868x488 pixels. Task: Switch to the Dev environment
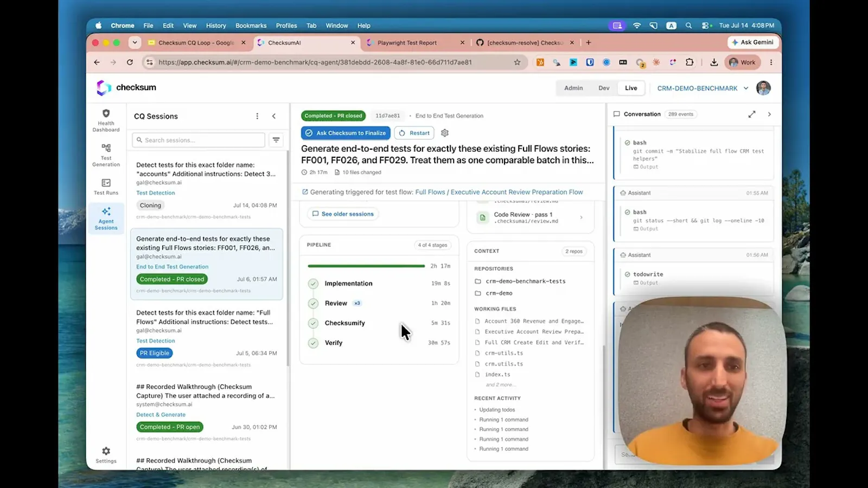coord(604,88)
